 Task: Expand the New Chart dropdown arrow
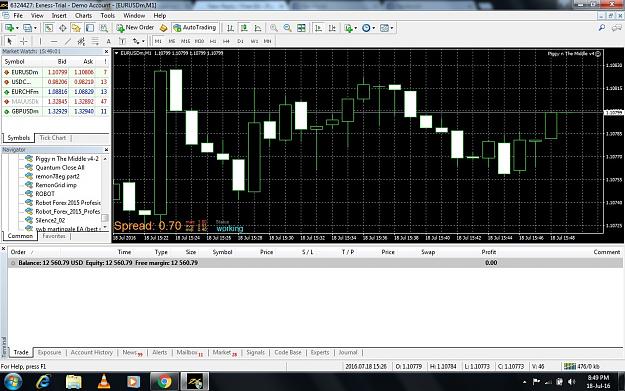17,28
